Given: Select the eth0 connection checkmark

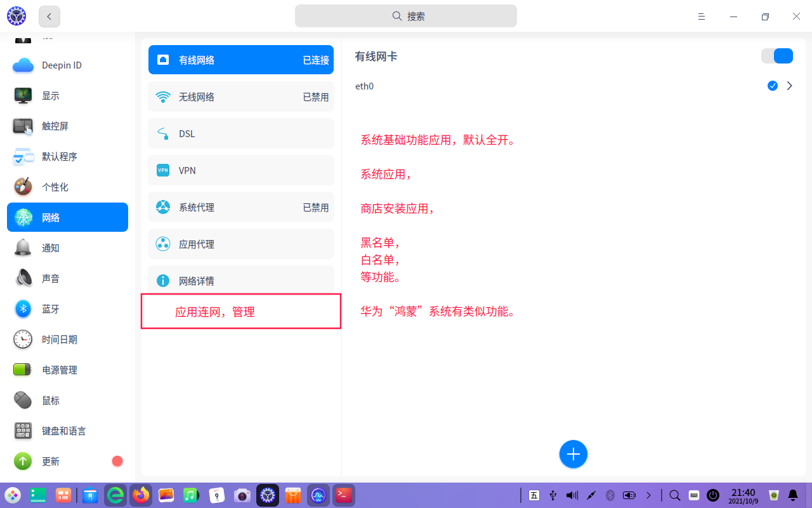Looking at the screenshot, I should 772,86.
